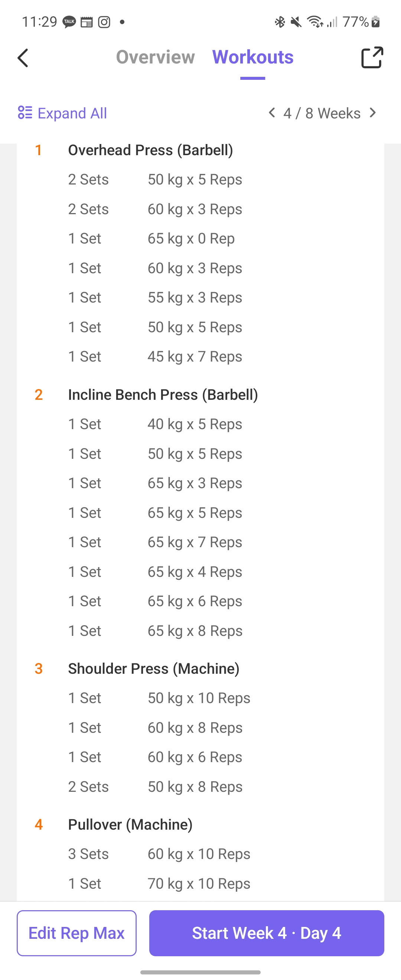
Task: Go to next week chevron
Action: tap(373, 112)
